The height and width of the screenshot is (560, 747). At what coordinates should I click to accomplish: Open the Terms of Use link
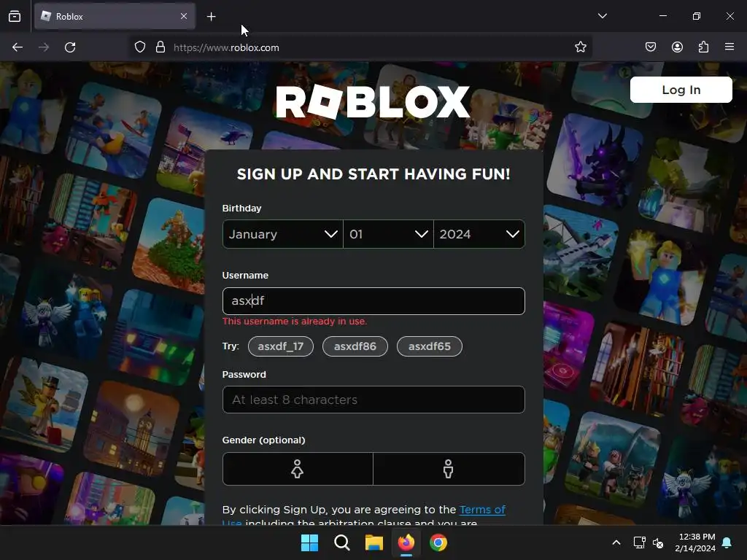click(x=482, y=510)
